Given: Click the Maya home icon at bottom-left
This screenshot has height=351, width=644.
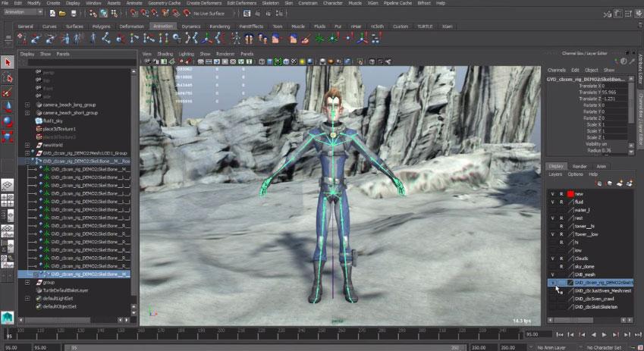Looking at the screenshot, I should click(x=8, y=315).
